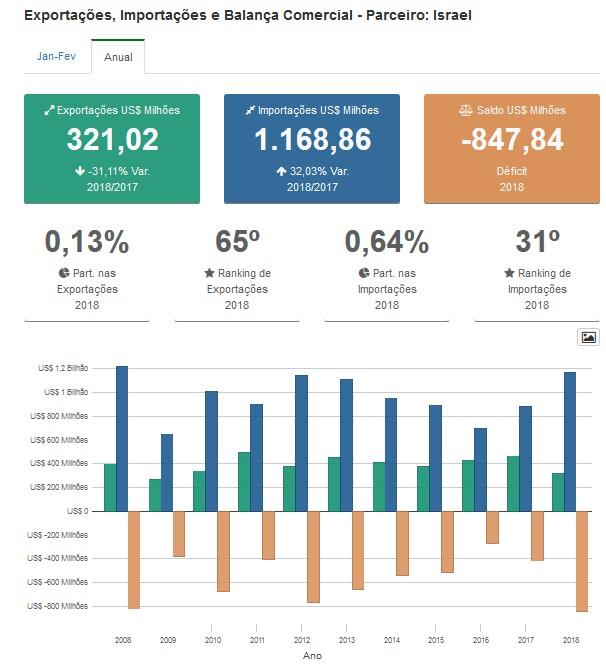Screen dimensions: 606x664
Task: Click the up arrow next to 32,03% Var.
Action: click(x=281, y=171)
